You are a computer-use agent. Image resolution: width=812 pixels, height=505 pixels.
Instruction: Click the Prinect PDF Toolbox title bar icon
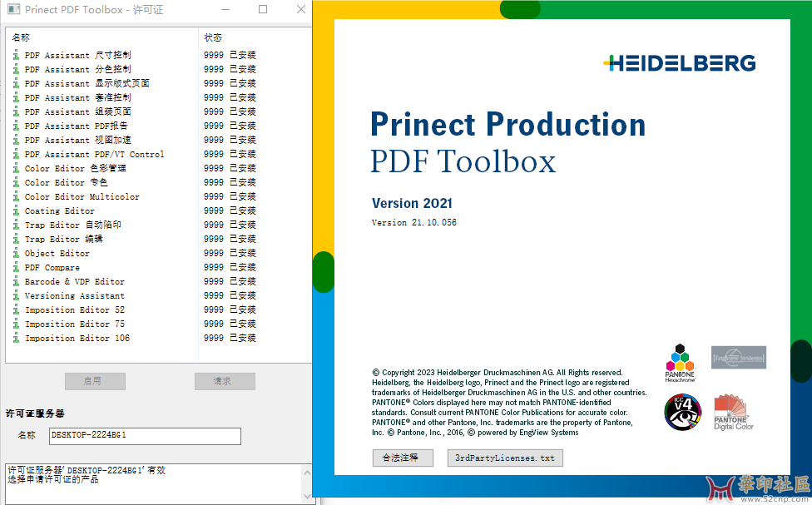point(13,9)
